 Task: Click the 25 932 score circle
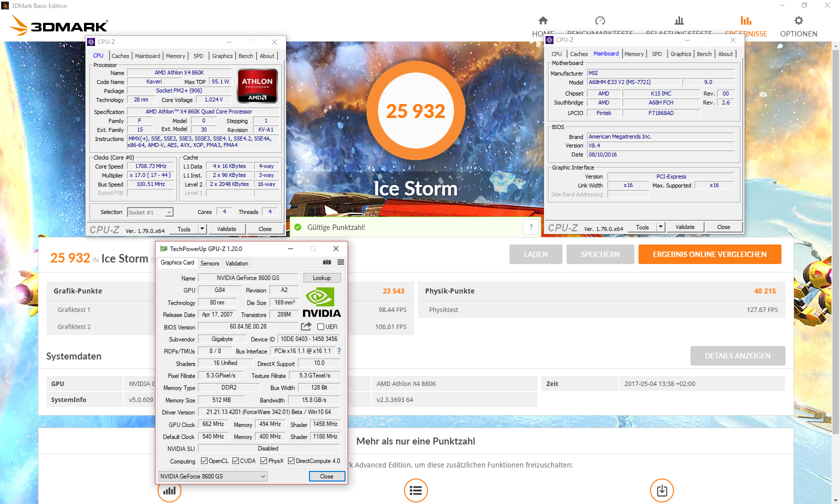tap(415, 110)
